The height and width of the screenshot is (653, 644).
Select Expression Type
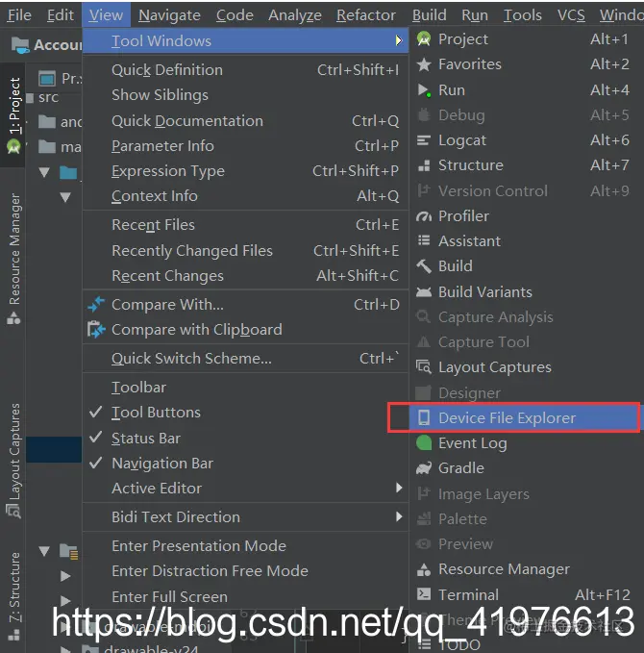coord(246,171)
